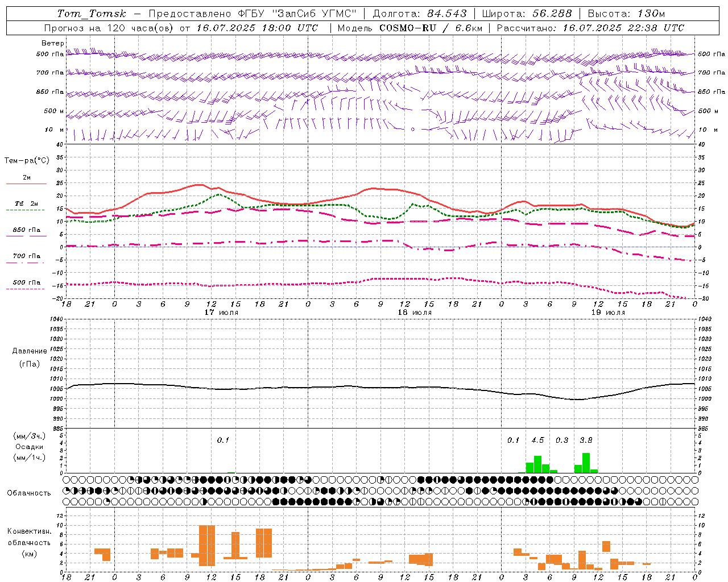
Task: Click the 4.5 precipitation total
Action: click(537, 440)
